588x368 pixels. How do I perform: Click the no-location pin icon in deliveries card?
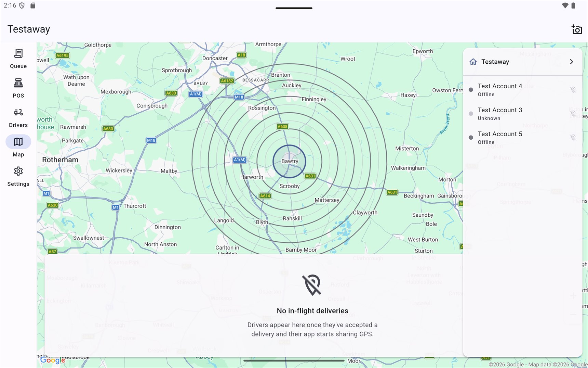tap(312, 285)
